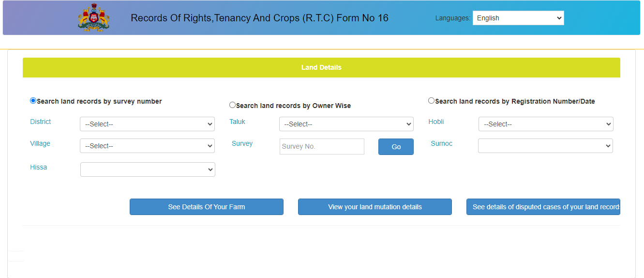The image size is (644, 278).
Task: Select search land records by survey number
Action: [33, 101]
